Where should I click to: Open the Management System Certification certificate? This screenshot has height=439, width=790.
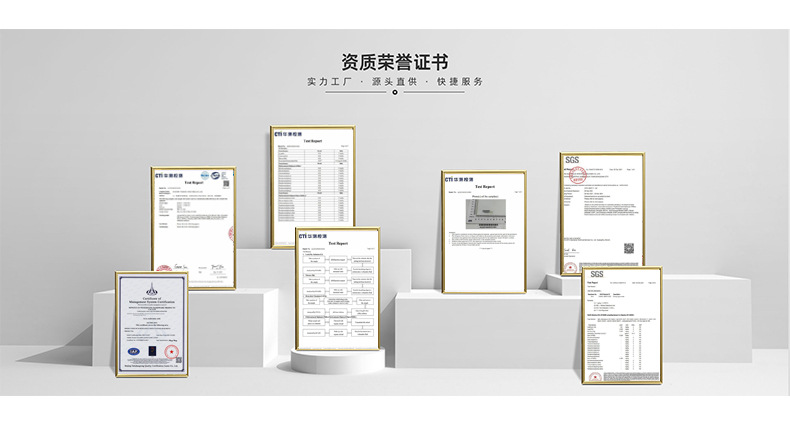[152, 324]
